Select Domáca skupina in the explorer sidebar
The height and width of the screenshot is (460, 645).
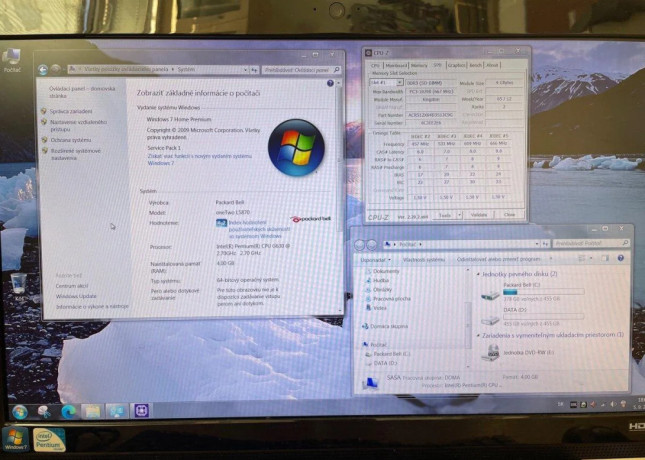(389, 327)
